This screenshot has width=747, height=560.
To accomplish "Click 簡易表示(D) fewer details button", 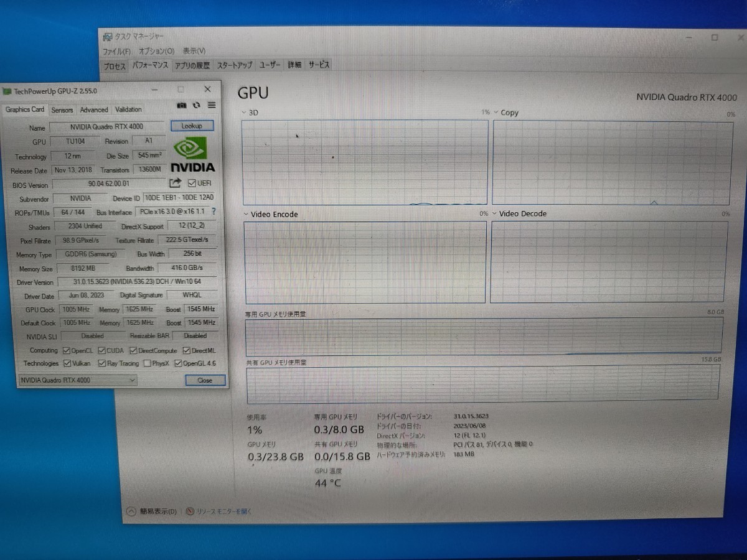I will 158,511.
